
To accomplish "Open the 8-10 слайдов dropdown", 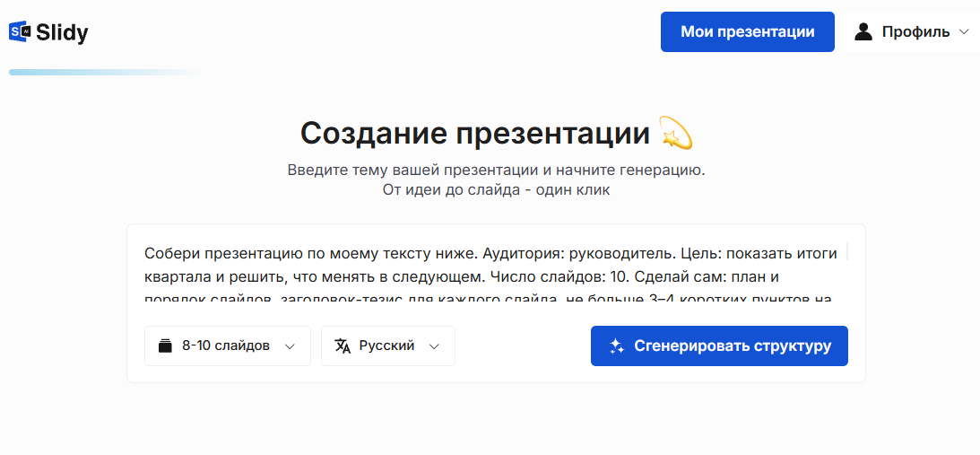I will [228, 346].
